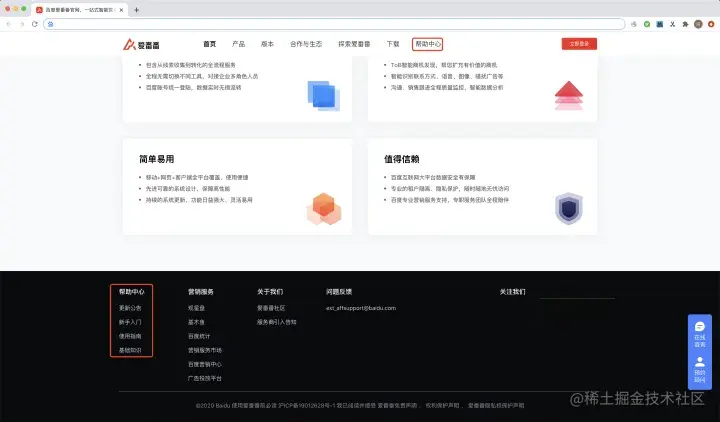720x422 pixels.
Task: Click the red 立即登录 button
Action: pyautogui.click(x=579, y=44)
